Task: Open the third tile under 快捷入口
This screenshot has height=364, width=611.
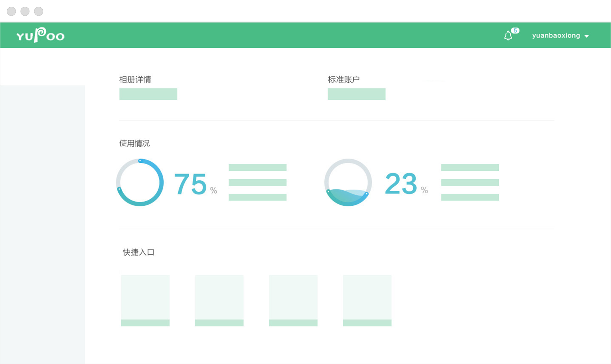Action: click(293, 300)
